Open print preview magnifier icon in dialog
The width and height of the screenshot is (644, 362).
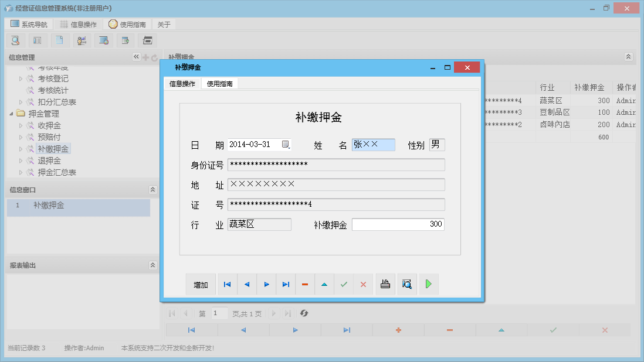[x=406, y=285]
